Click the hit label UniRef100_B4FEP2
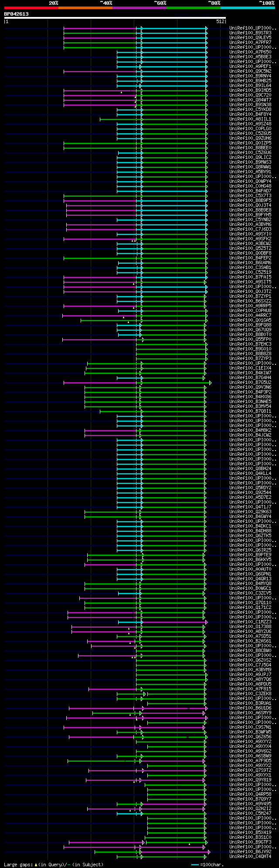Viewport: 279px width, 868px height. (250, 258)
